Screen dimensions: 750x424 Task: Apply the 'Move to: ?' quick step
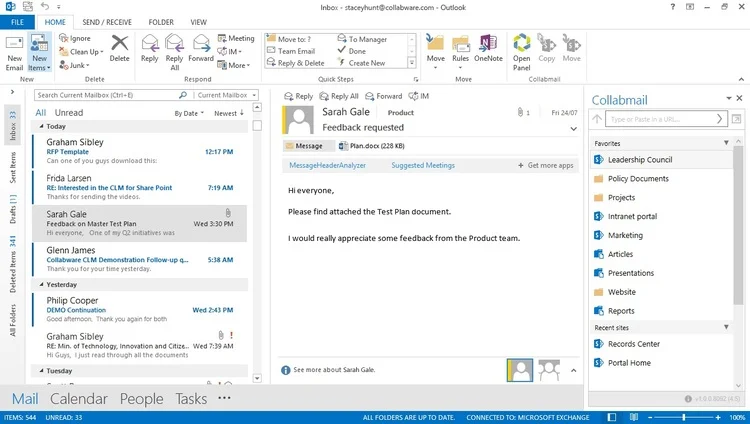click(289, 39)
